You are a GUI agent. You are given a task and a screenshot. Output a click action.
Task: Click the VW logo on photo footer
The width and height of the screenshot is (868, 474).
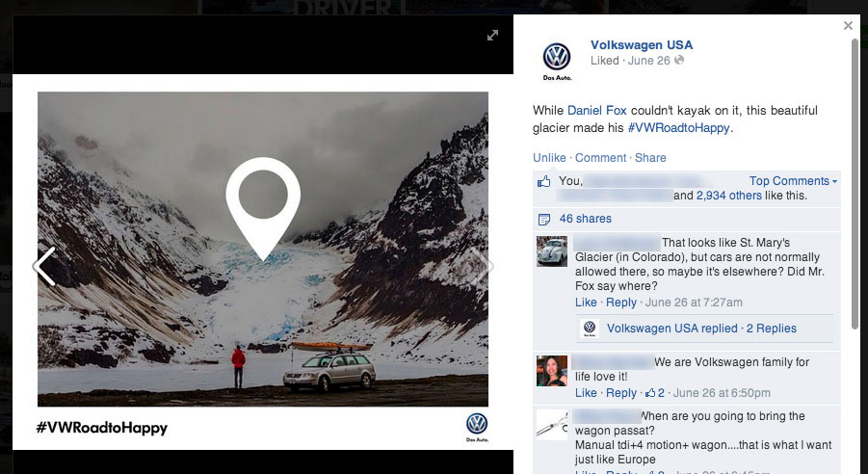(x=477, y=427)
